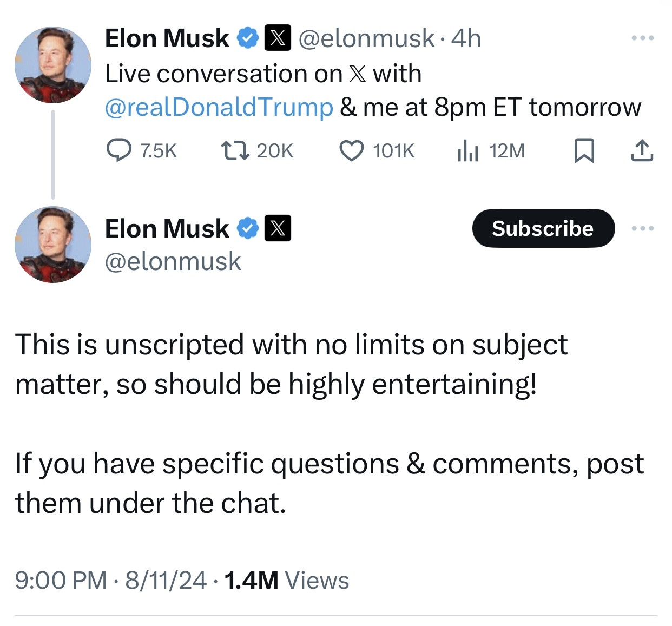
Task: Open the 1.4M Views count
Action: tap(286, 580)
